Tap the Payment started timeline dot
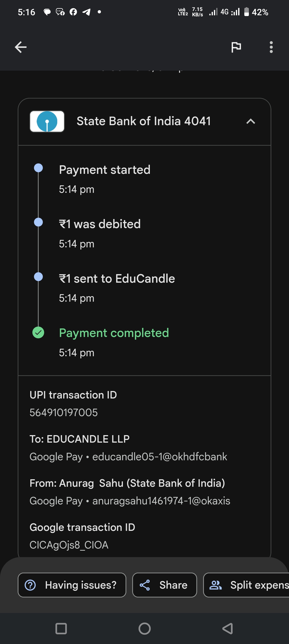This screenshot has height=644, width=289. [x=38, y=168]
